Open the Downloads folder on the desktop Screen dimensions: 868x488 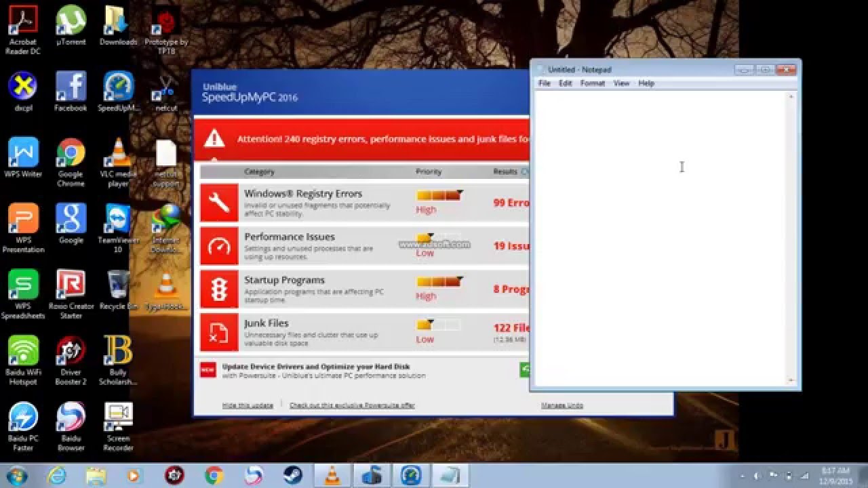[x=118, y=27]
